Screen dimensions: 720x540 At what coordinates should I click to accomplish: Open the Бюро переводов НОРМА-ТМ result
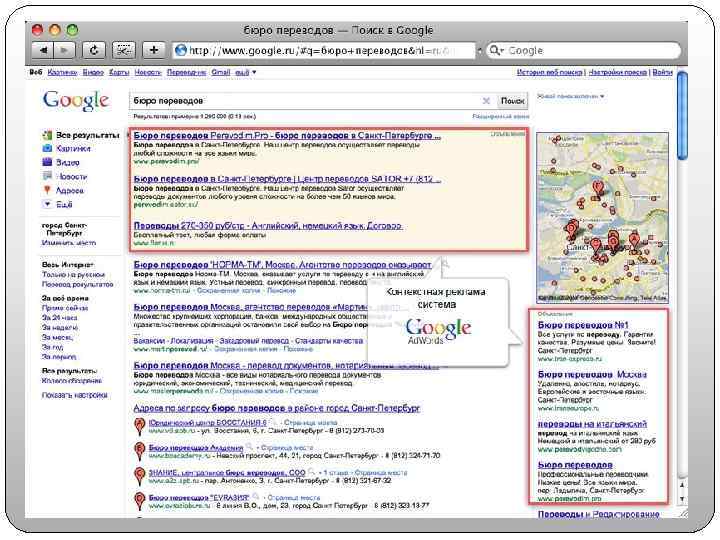pos(282,265)
